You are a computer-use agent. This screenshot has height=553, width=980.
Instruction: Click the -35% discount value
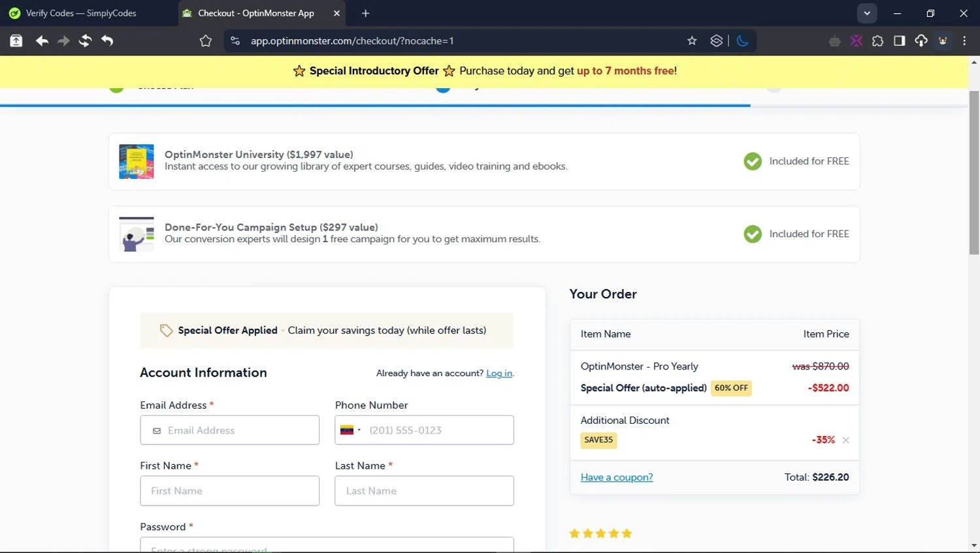click(823, 440)
